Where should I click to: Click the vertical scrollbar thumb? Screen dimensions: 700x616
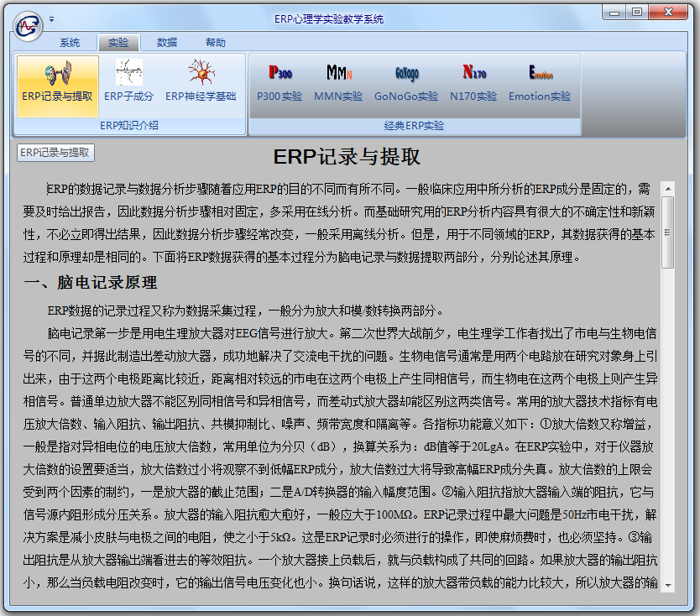point(668,232)
